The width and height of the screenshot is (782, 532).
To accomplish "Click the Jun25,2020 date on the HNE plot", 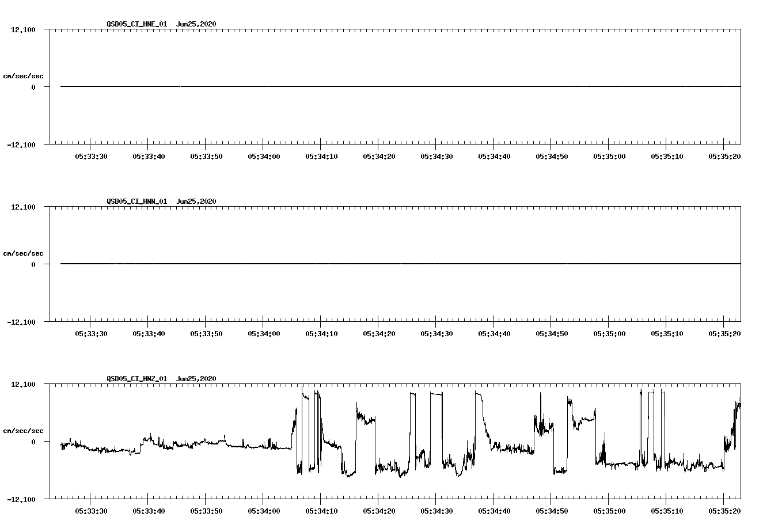I will (x=196, y=24).
